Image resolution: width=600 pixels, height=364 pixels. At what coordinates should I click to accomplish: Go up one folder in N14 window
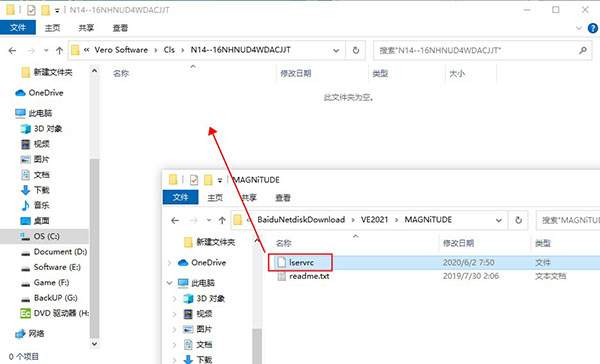(59, 51)
